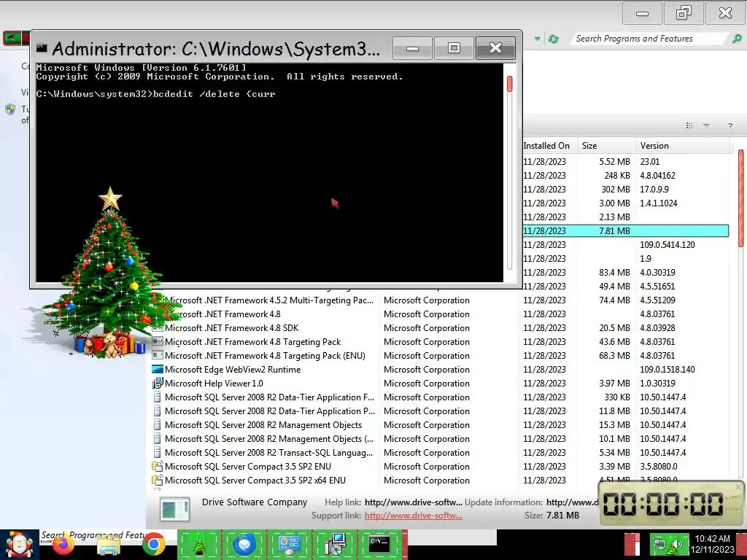The width and height of the screenshot is (747, 560).
Task: Open the view options dropdown arrow
Action: (706, 125)
